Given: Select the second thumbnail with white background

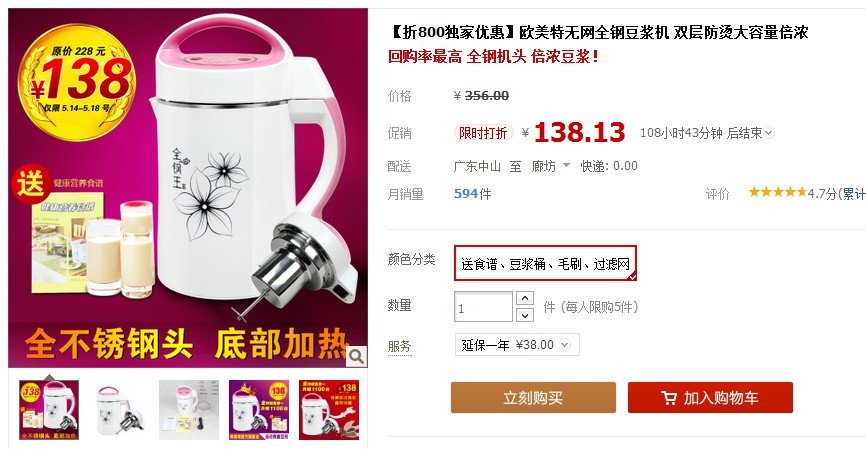Looking at the screenshot, I should 119,410.
